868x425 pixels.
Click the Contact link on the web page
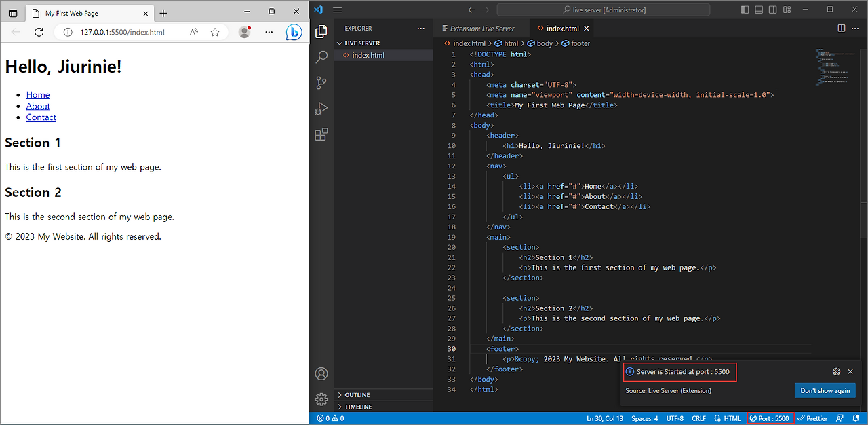[x=41, y=117]
